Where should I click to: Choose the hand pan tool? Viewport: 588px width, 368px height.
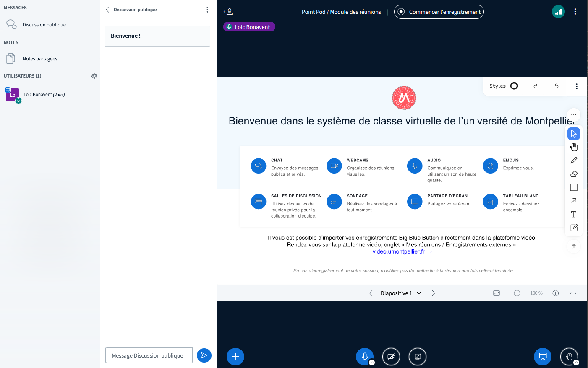tap(574, 147)
